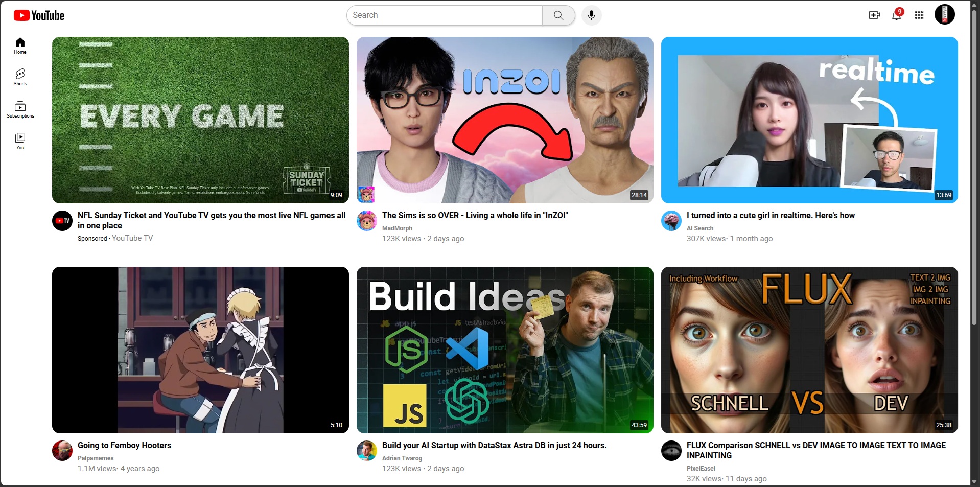Click the "Going to Femboy Hooters" title
980x487 pixels.
[124, 446]
